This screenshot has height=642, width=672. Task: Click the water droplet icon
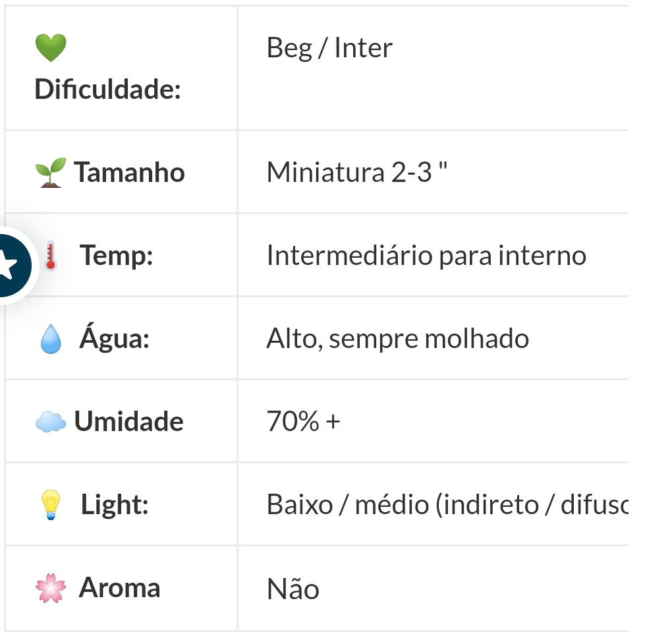coord(51,339)
